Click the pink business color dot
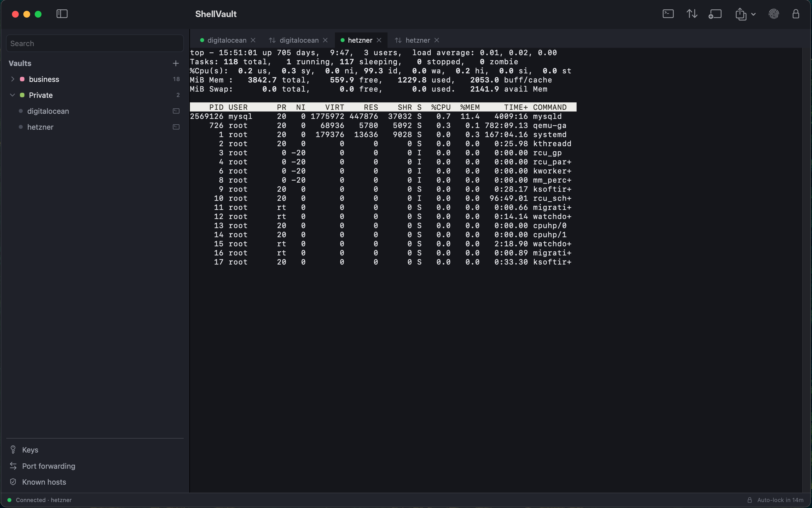 click(22, 79)
